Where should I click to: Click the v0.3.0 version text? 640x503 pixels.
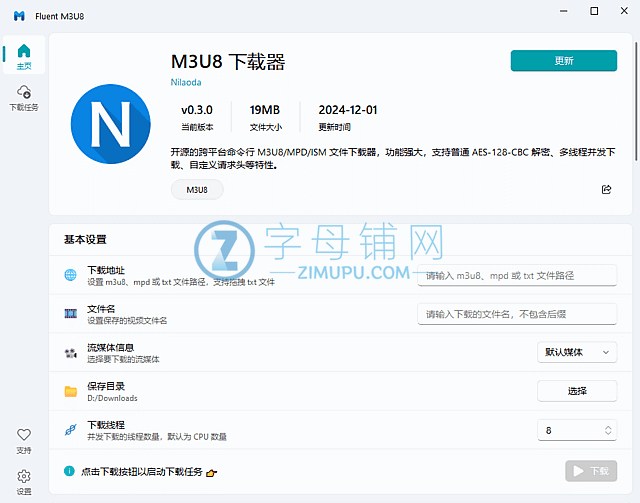click(197, 110)
